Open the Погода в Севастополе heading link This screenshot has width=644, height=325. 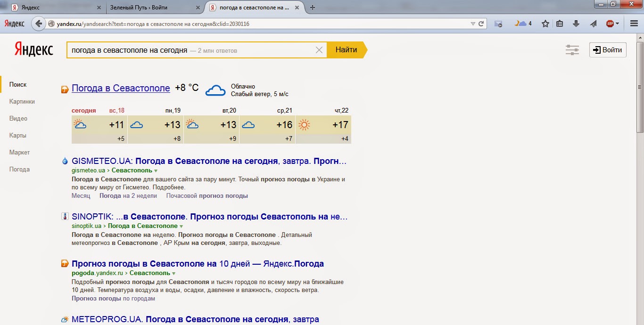pyautogui.click(x=121, y=88)
